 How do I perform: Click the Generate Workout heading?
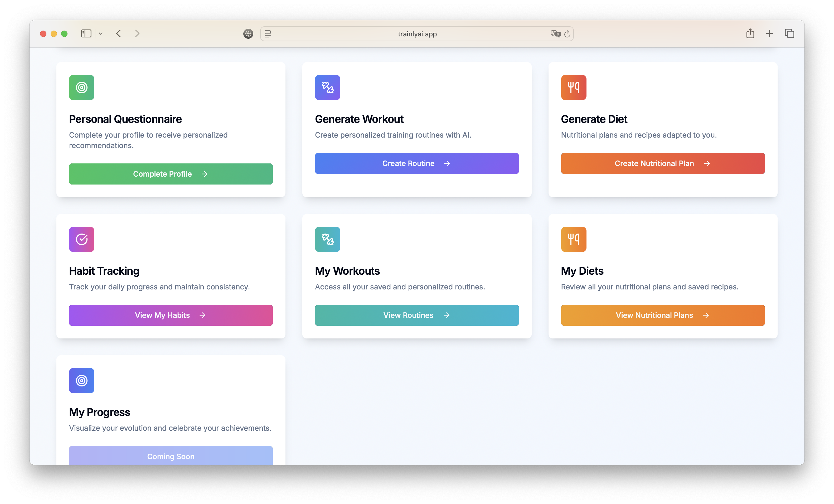point(359,119)
